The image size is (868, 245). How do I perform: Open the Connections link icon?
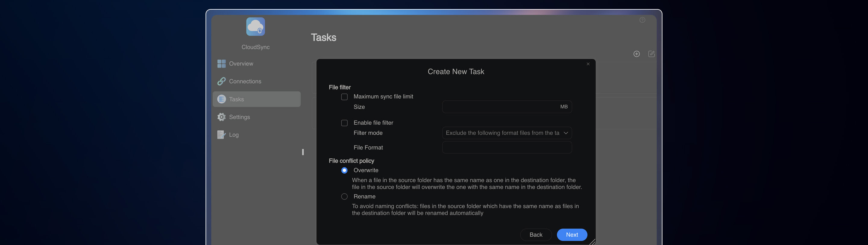(x=222, y=81)
